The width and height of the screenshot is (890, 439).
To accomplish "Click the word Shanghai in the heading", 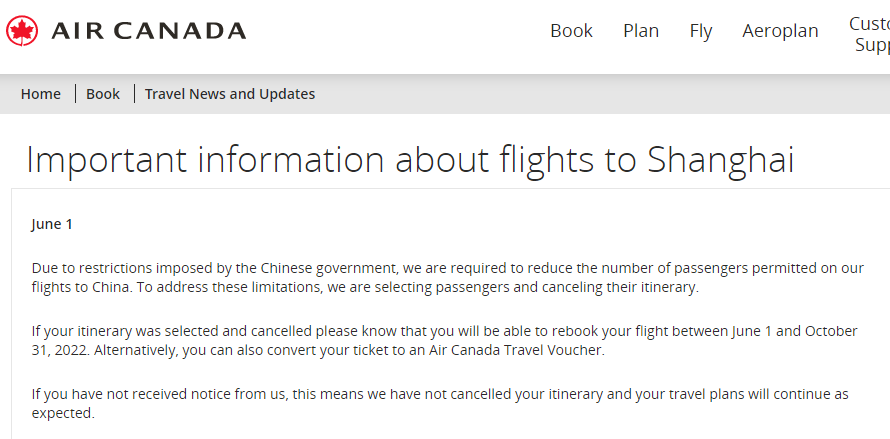I will coord(720,160).
